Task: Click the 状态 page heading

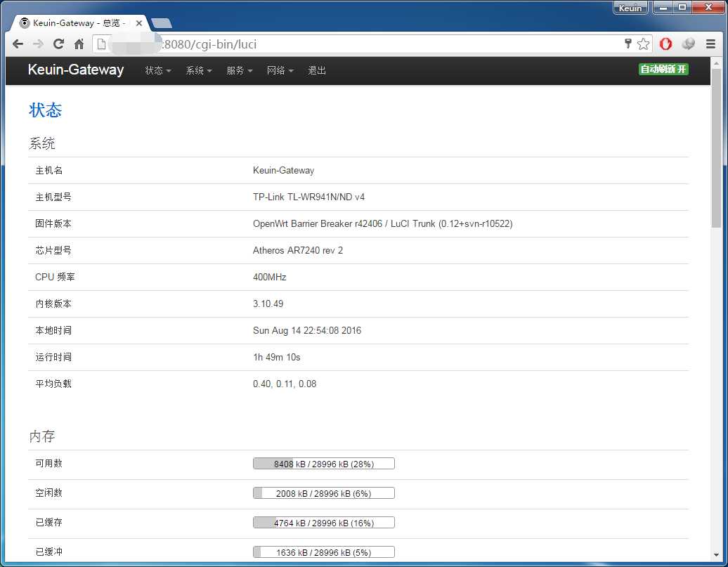Action: tap(45, 110)
